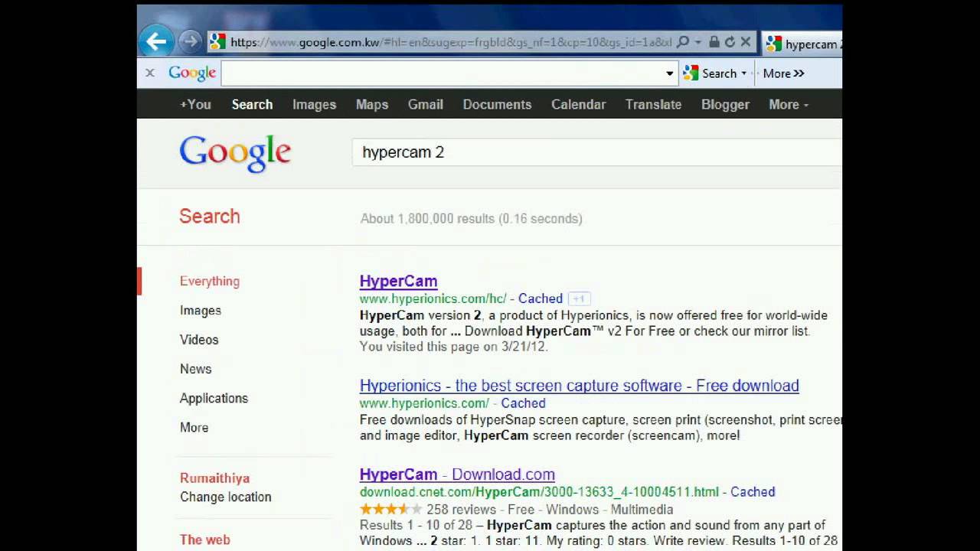Click the Google favicon in address bar

coord(218,42)
